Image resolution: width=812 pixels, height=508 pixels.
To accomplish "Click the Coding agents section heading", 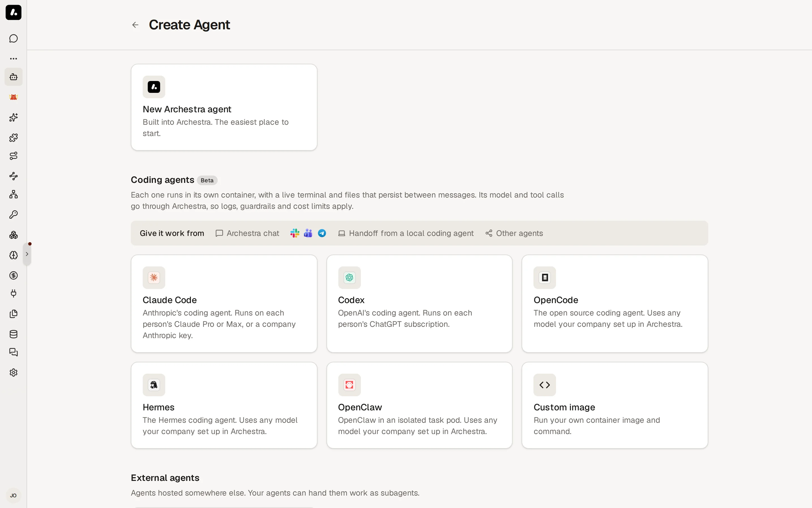I will (x=163, y=180).
